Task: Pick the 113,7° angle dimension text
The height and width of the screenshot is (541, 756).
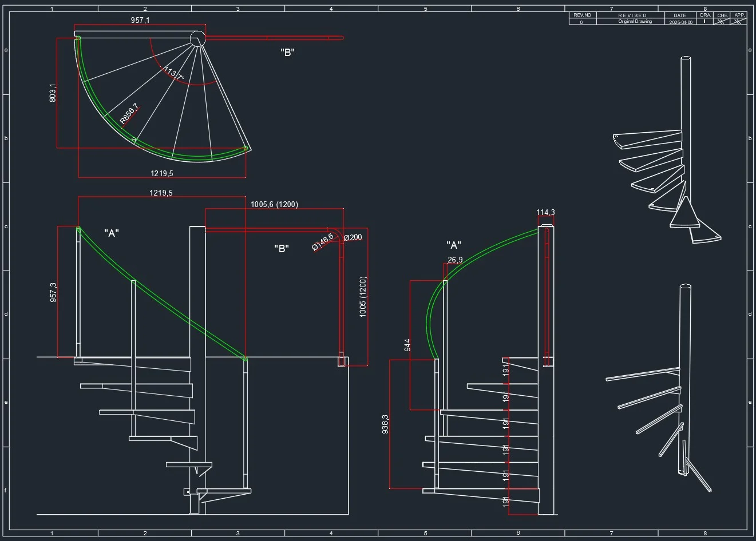Action: tap(174, 74)
